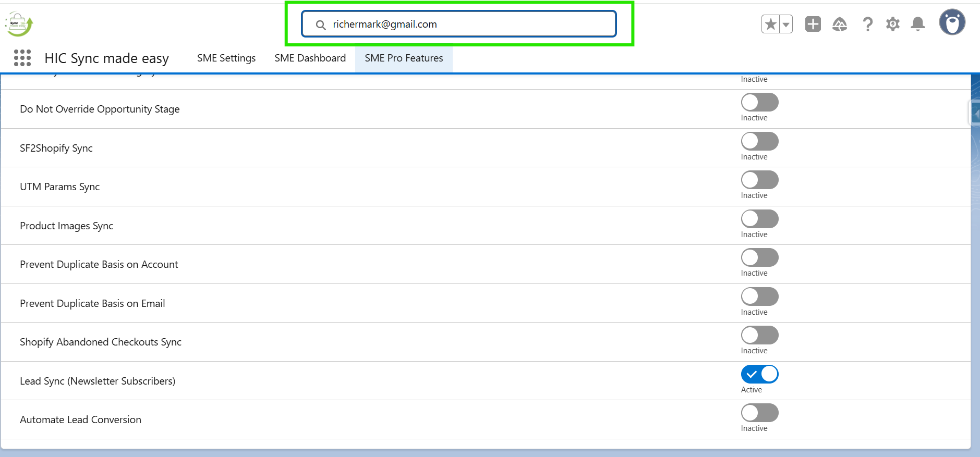Open the Notifications bell
Viewport: 980px width, 457px height.
(x=918, y=24)
